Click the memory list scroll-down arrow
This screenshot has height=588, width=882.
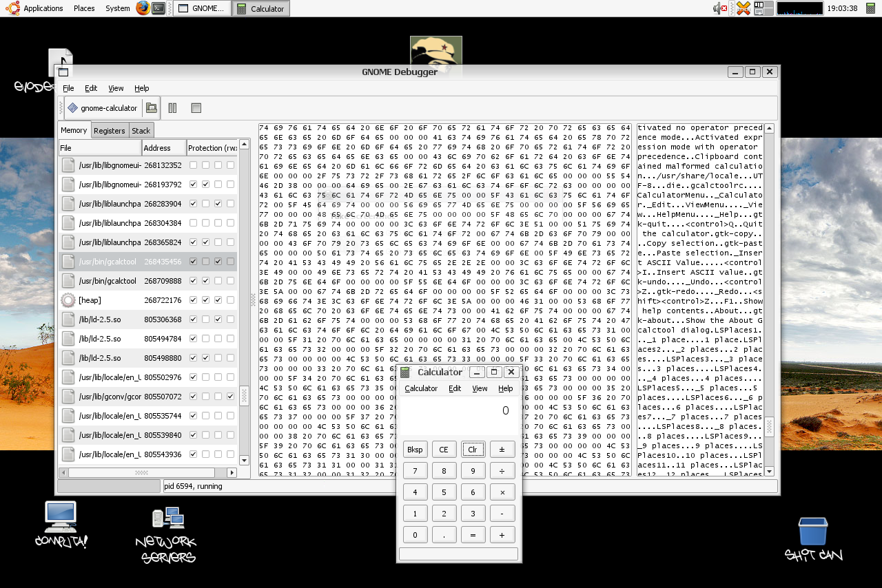(x=245, y=460)
